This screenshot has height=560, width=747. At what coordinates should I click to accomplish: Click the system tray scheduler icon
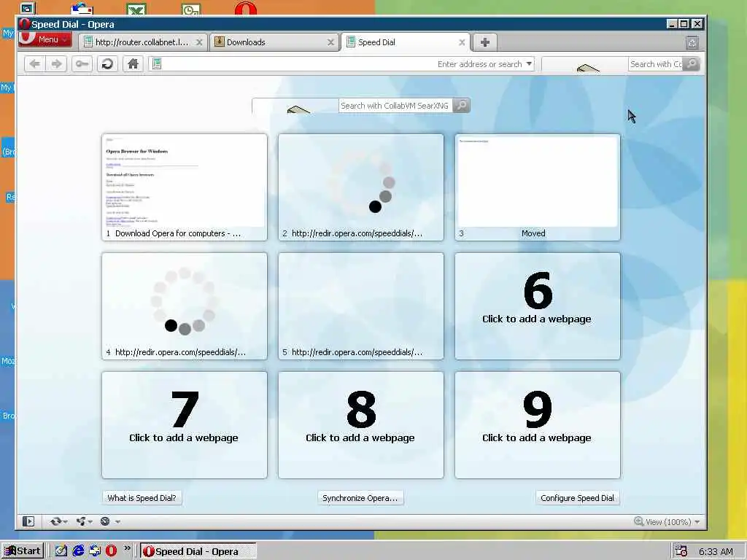(x=681, y=551)
